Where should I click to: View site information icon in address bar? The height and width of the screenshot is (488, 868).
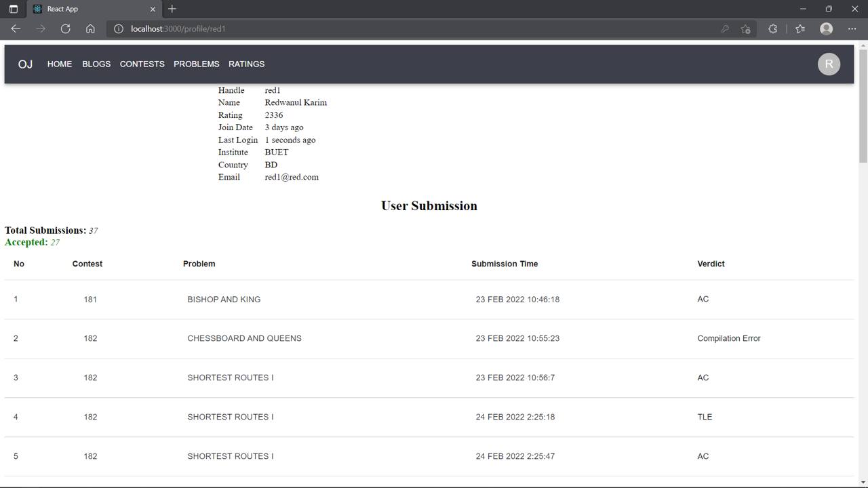[x=119, y=28]
